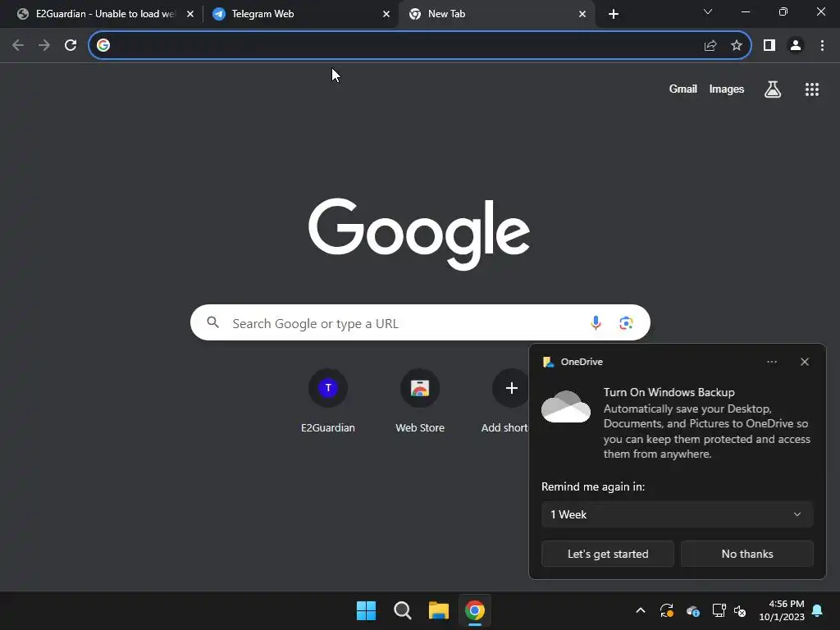
Task: Open the Web Store shortcut
Action: pos(420,399)
